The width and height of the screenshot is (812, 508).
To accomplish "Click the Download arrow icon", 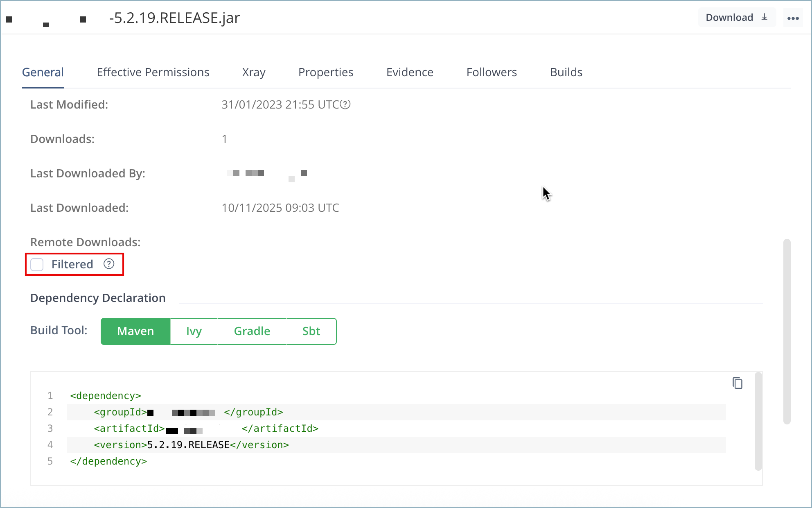I will pos(765,17).
